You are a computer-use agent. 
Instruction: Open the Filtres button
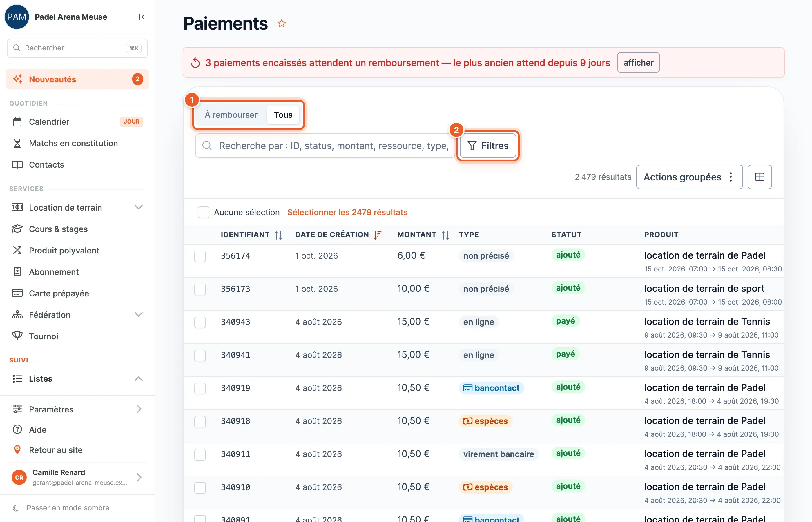click(x=488, y=146)
